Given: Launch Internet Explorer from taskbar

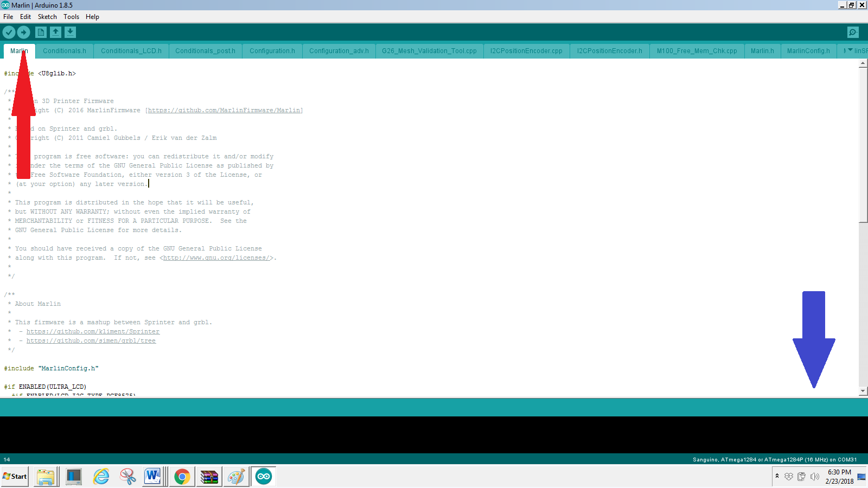Looking at the screenshot, I should pos(101,477).
